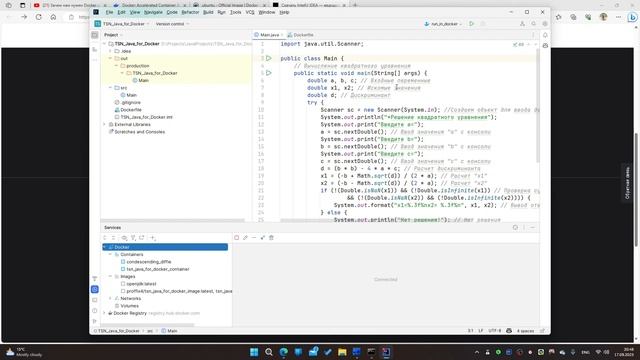The height and width of the screenshot is (360, 640).
Task: Open the TSN_Java_for_Docker project dropdown in toolbar
Action: pyautogui.click(x=122, y=24)
